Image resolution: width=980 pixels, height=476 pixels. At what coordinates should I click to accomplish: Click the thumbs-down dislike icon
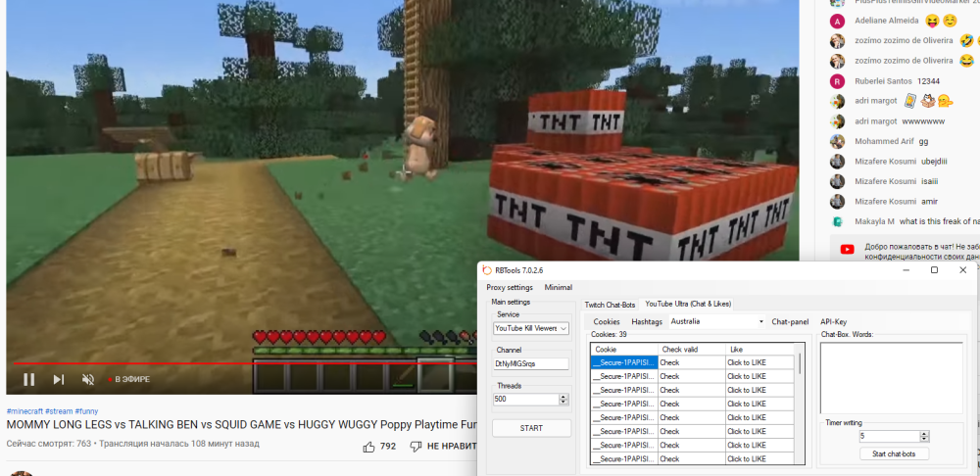[x=416, y=447]
